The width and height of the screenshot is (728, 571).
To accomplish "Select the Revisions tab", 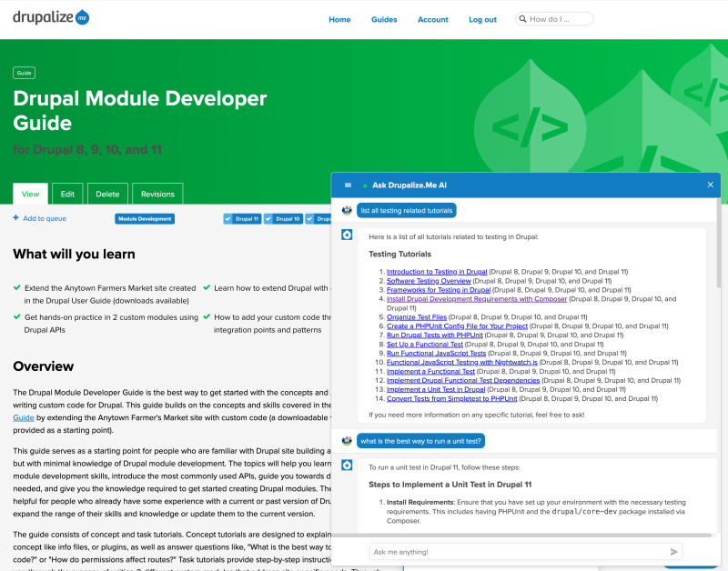I will pos(157,194).
